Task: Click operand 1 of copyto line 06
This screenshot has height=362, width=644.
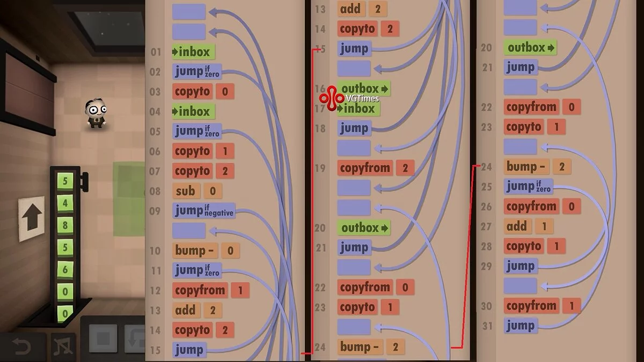Action: [225, 151]
